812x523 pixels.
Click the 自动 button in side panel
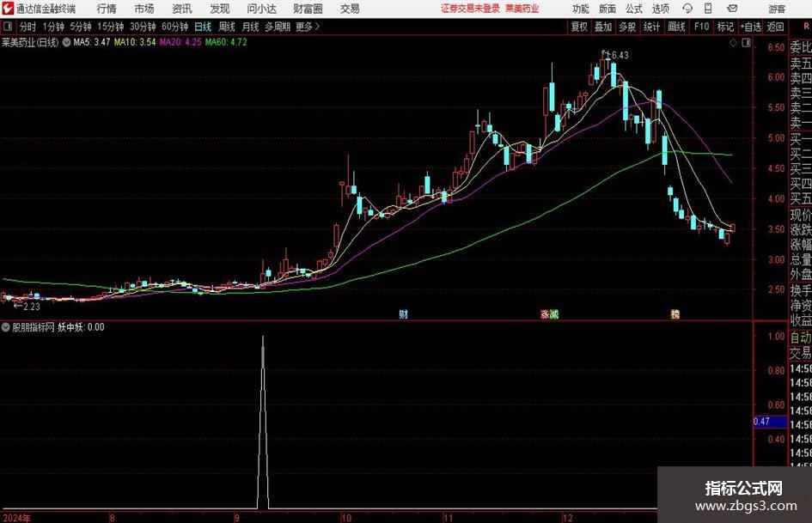pos(801,338)
